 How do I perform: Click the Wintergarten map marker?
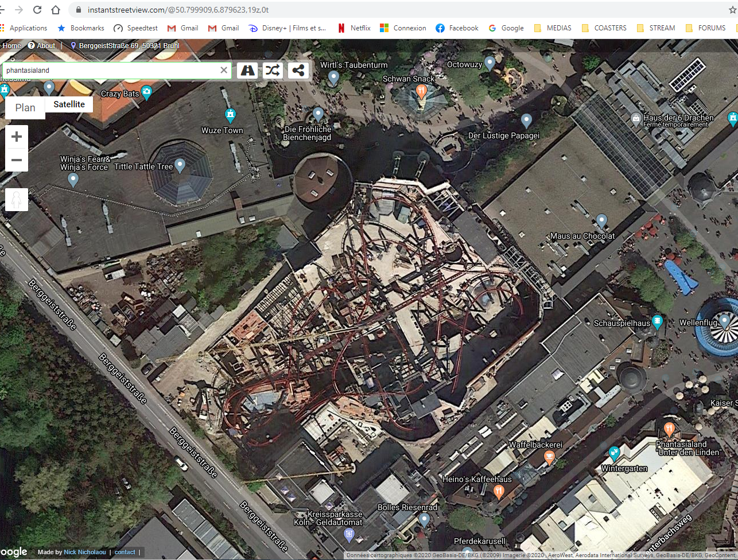point(614,453)
